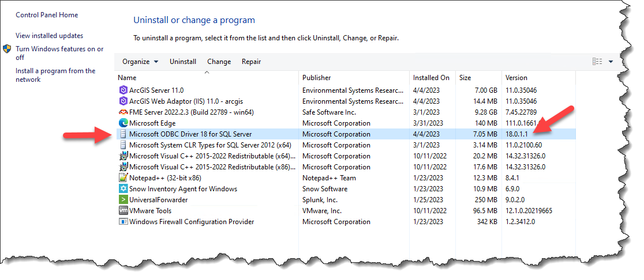Viewport: 644px width, 280px height.
Task: Click the VMware Tools icon
Action: point(123,211)
